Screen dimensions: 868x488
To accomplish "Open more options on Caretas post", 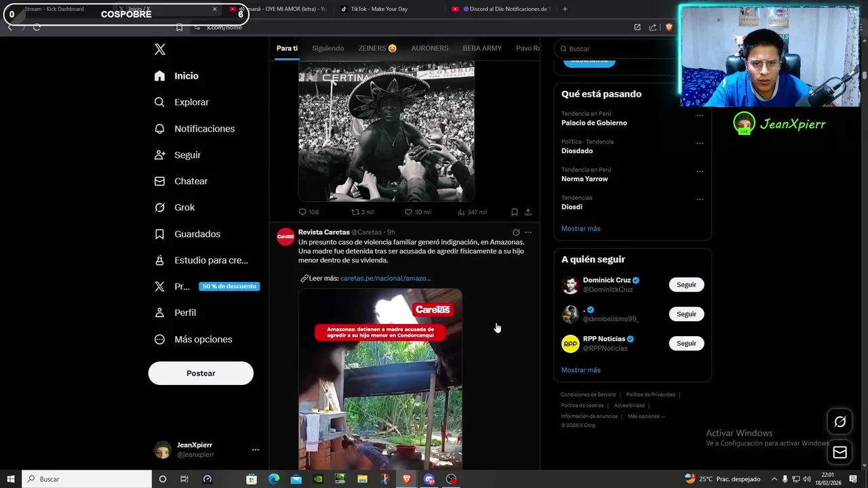I will coord(528,232).
